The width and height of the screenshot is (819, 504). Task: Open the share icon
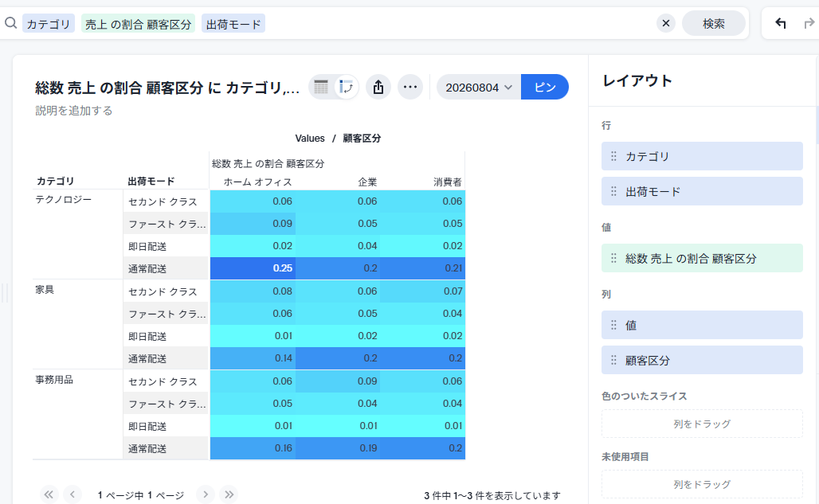(x=378, y=87)
